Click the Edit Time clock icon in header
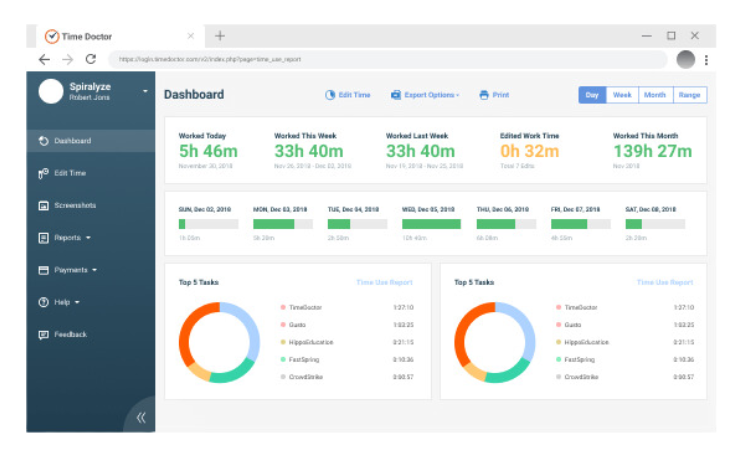 330,95
